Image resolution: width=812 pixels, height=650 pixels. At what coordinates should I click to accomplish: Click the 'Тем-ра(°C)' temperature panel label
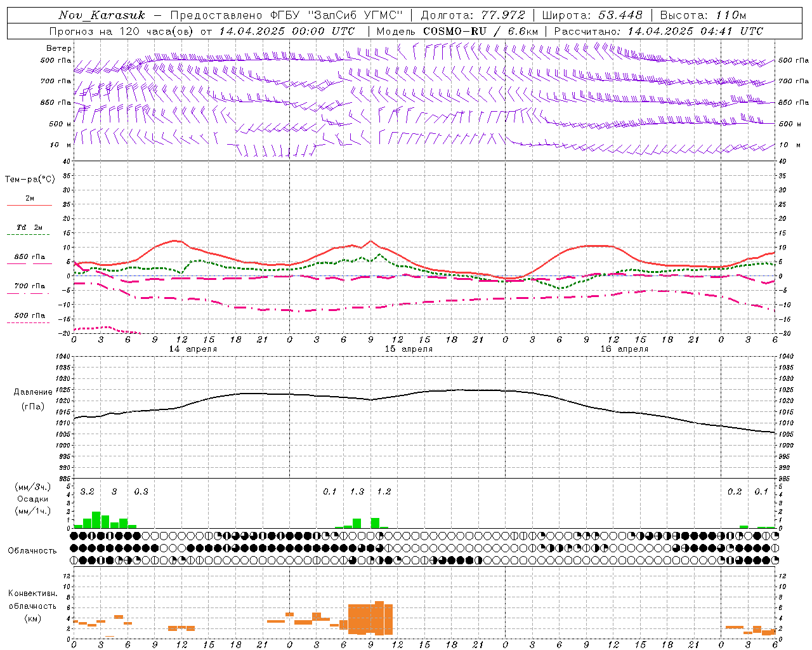[30, 180]
